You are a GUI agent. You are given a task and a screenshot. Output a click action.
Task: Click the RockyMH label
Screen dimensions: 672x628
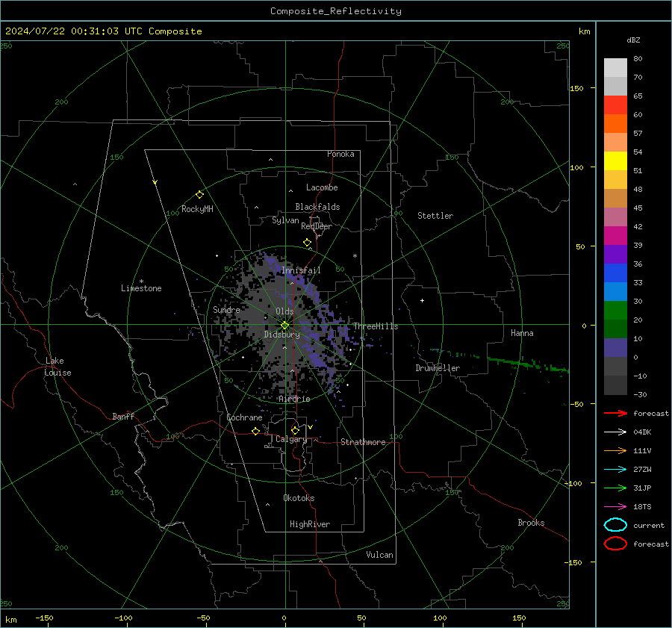[x=197, y=209]
